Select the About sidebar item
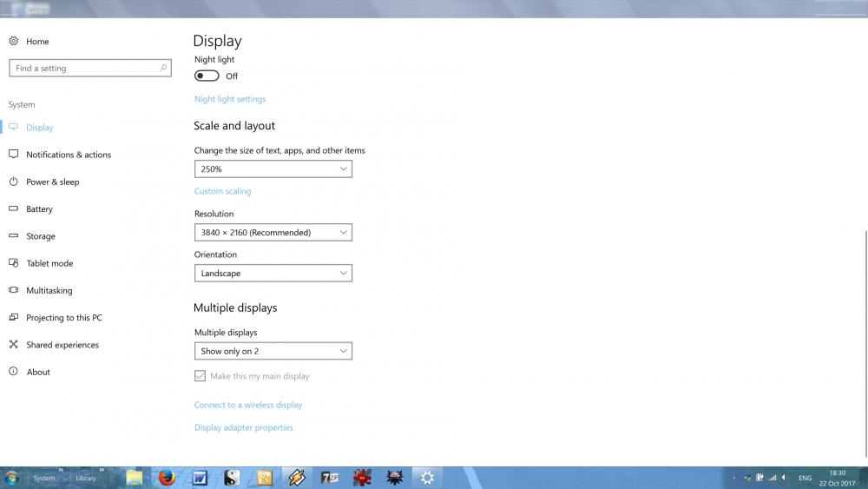Screen dimensions: 868x489 click(x=38, y=372)
